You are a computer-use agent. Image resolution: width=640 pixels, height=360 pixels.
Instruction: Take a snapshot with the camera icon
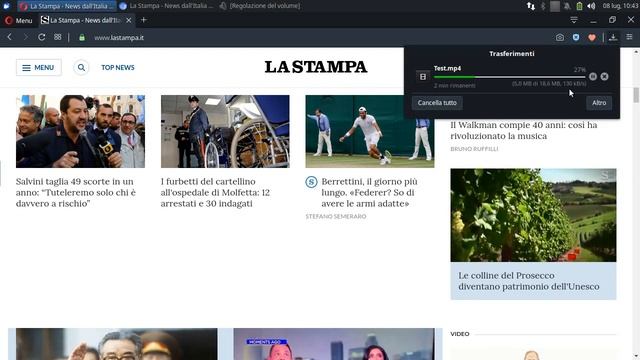[x=560, y=38]
